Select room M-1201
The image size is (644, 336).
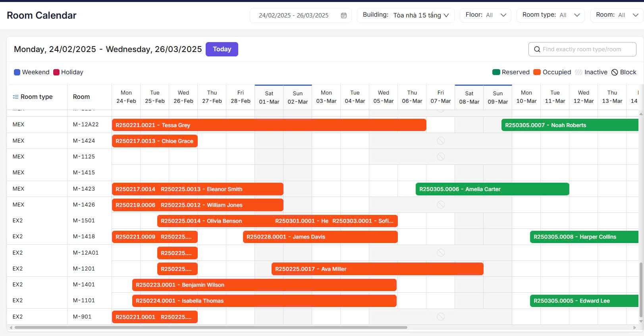coord(84,268)
